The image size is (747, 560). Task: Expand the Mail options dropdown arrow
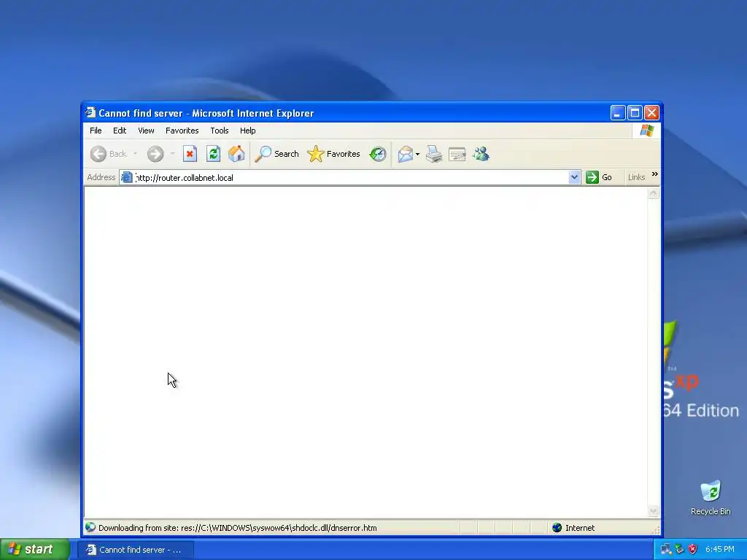click(418, 155)
